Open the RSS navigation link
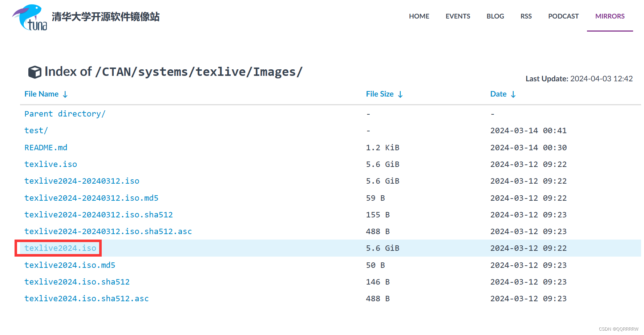The height and width of the screenshot is (335, 644). (x=526, y=16)
